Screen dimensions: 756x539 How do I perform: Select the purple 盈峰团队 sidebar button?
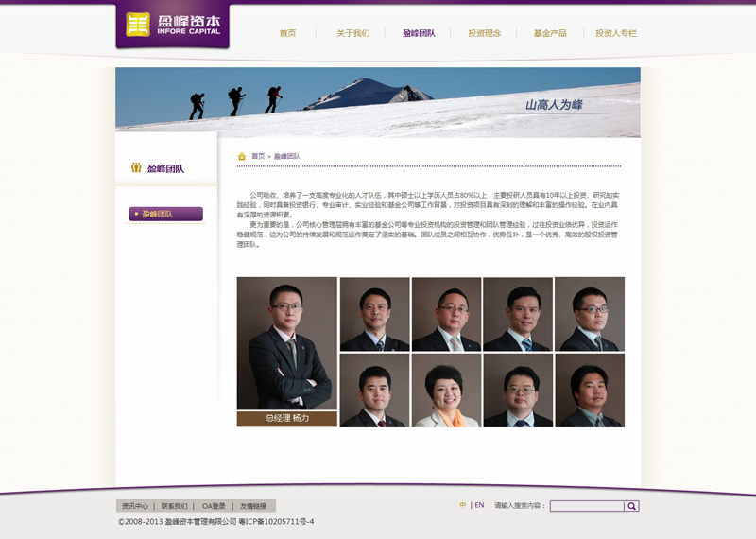(x=166, y=214)
